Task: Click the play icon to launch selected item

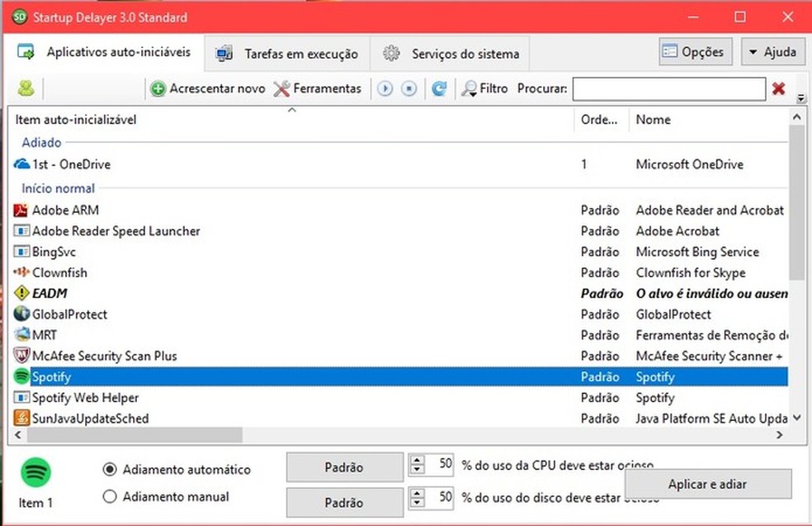Action: point(385,88)
